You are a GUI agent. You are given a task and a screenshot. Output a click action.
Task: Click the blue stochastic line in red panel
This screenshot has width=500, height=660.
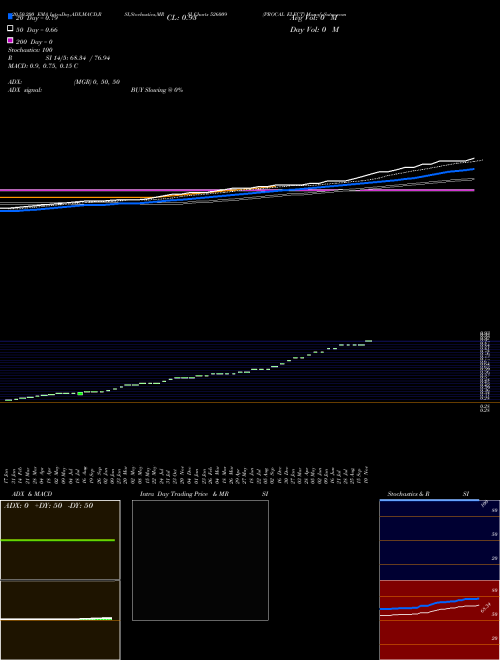pos(429,604)
